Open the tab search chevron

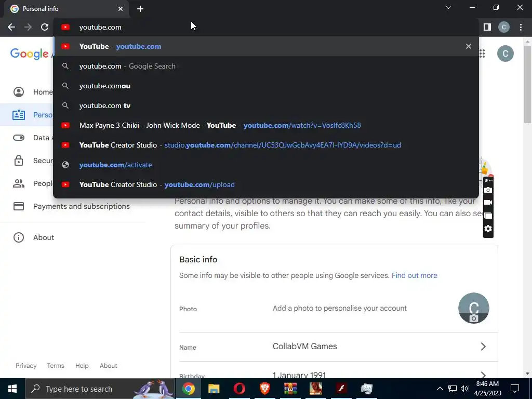tap(448, 7)
